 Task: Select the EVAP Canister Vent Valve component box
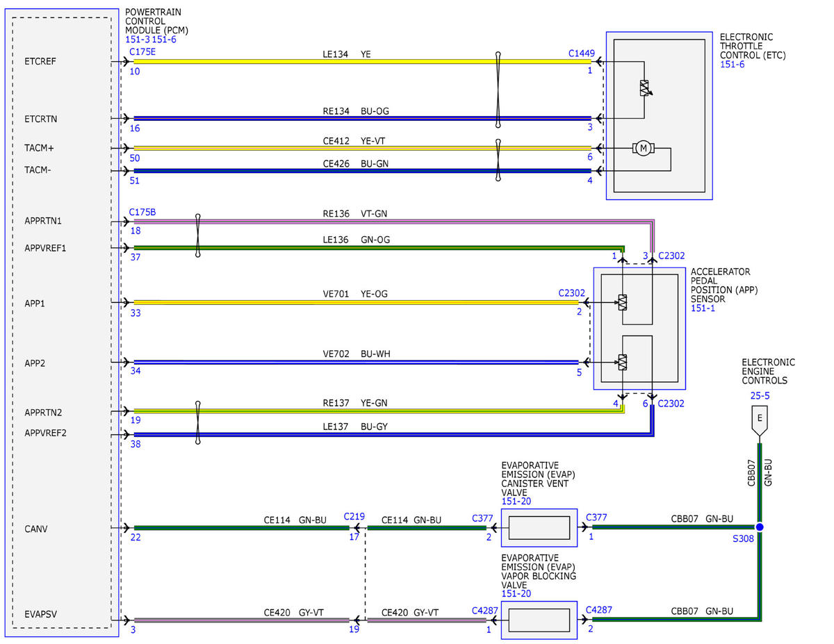pyautogui.click(x=539, y=527)
